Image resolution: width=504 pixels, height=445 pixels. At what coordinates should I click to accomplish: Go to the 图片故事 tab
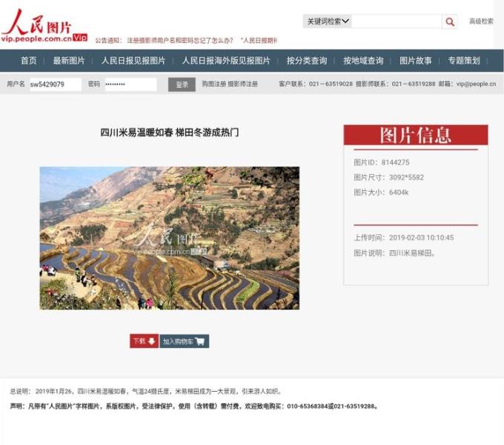[415, 61]
